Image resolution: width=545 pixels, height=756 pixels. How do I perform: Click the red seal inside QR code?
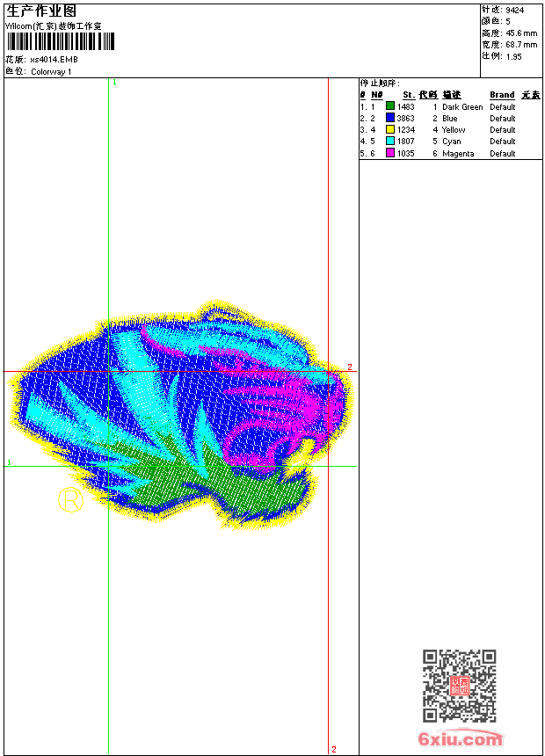[459, 687]
